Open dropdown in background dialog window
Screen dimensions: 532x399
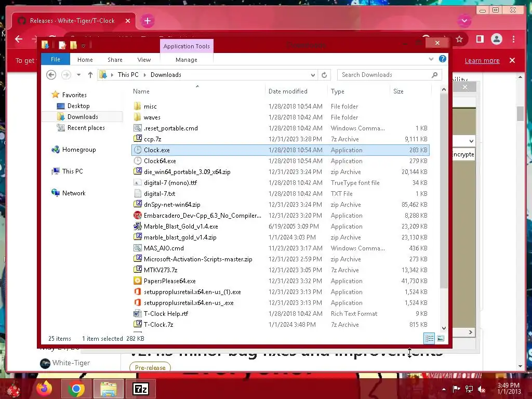coord(471,141)
